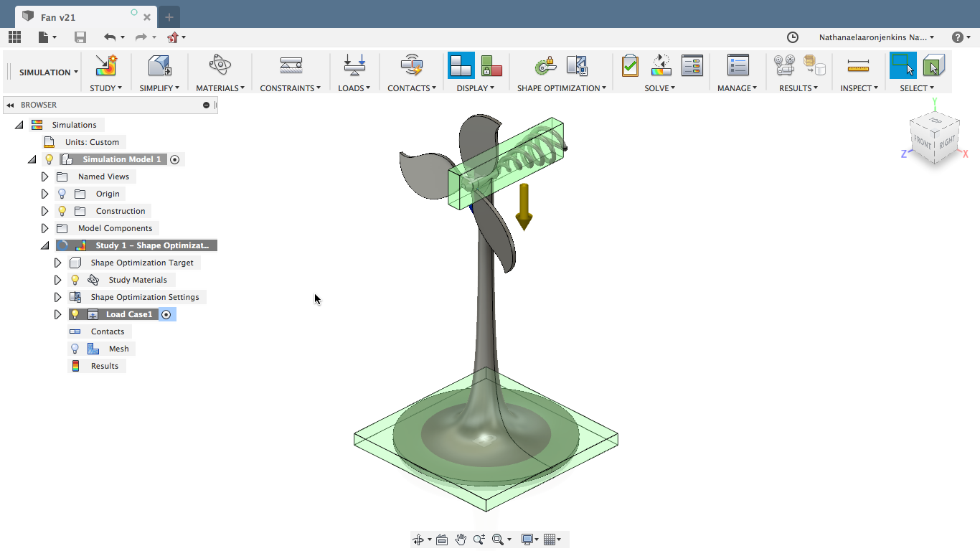
Task: Run the Pre-check clipboard icon
Action: 630,66
